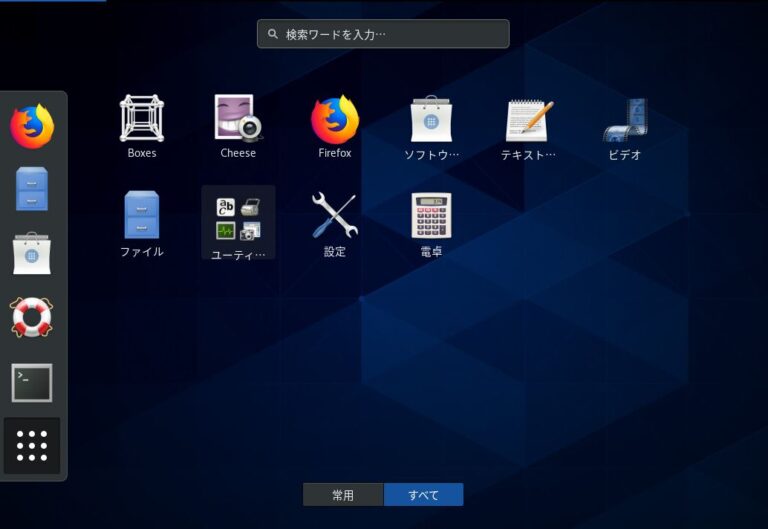Screen dimensions: 768x529
Task: Open the Files cabinet icon in the dock
Action: [x=32, y=189]
